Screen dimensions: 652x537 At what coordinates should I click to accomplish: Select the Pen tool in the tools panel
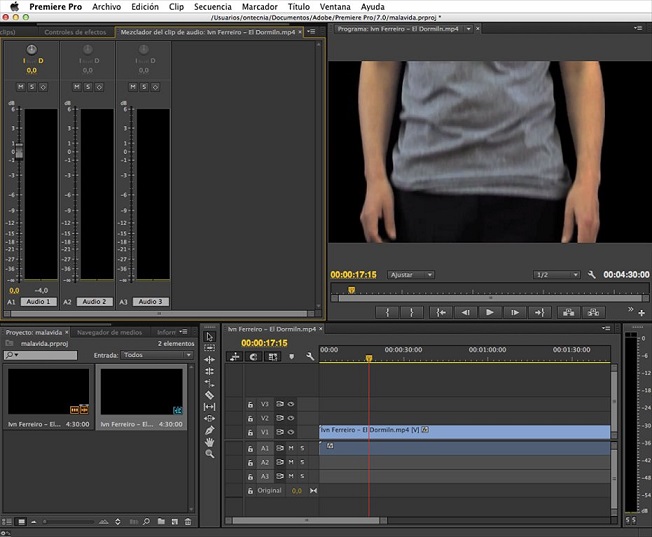click(209, 430)
